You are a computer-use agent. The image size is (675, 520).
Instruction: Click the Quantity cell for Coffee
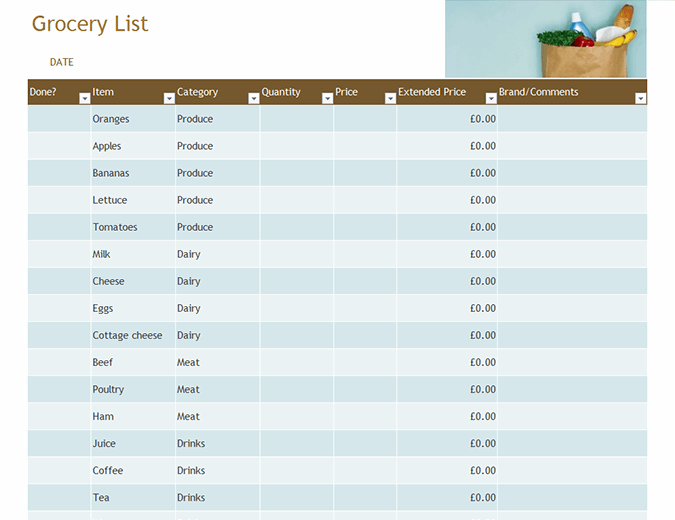(297, 470)
